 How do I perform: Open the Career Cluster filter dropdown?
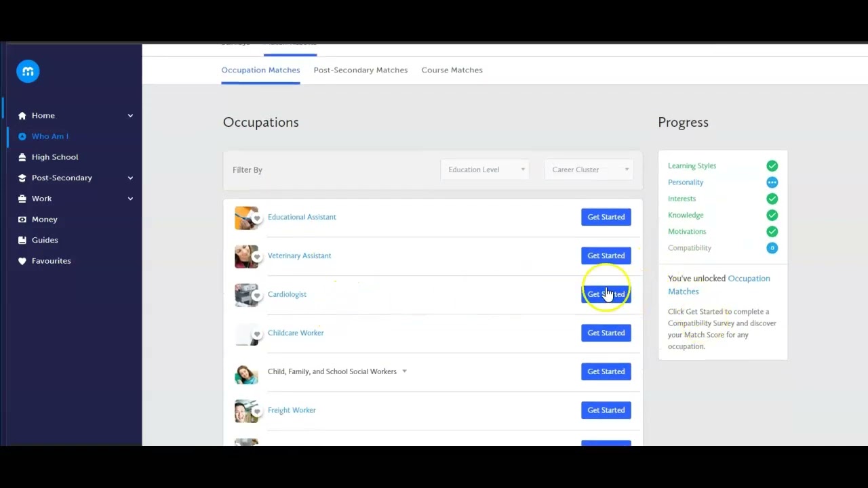click(x=589, y=169)
